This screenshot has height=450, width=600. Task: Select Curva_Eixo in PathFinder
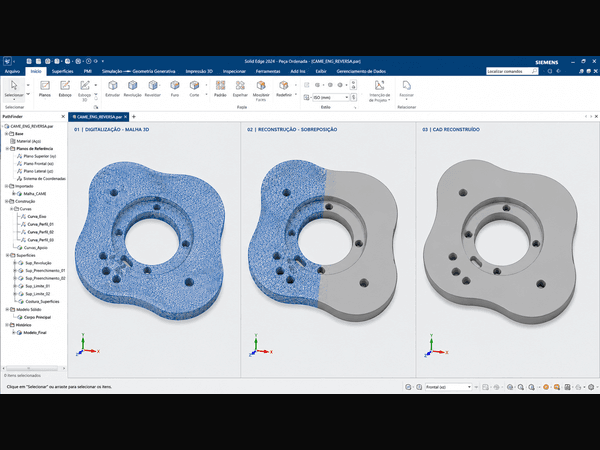33,217
